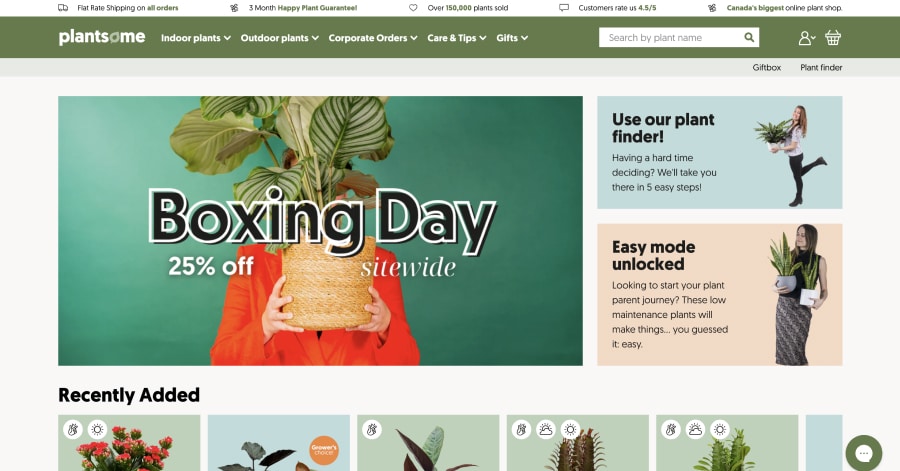Click the heart icon beside plants sold
The height and width of the screenshot is (471, 900).
pyautogui.click(x=413, y=8)
